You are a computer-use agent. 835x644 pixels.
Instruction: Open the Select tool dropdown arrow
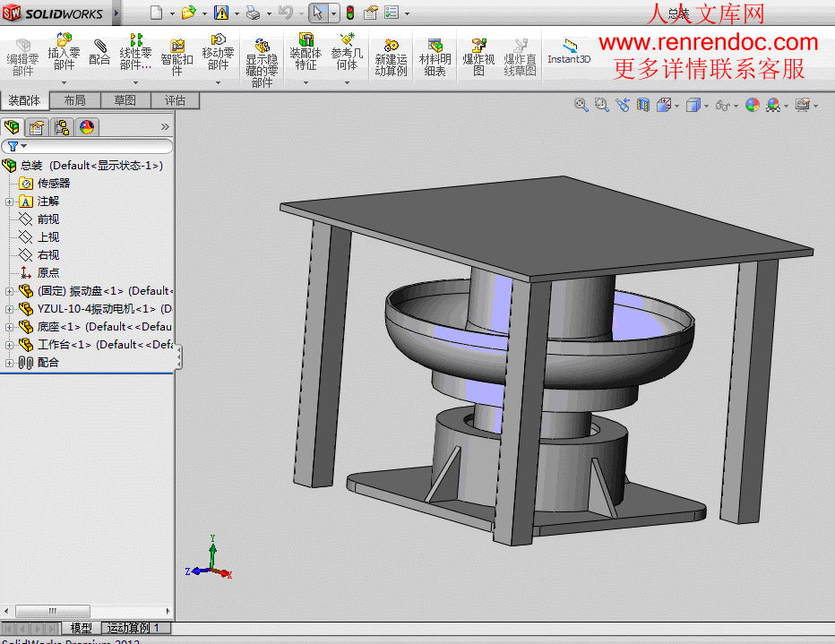[333, 13]
